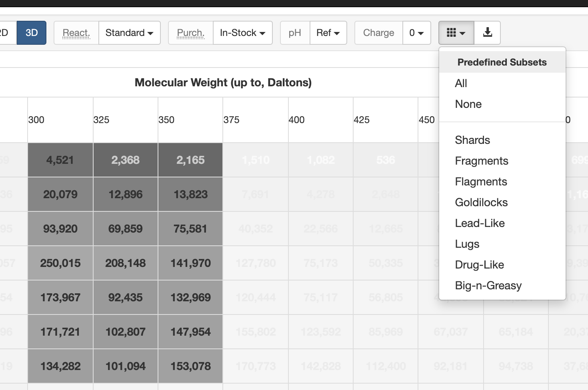The width and height of the screenshot is (588, 390).
Task: Select the cell with 102,807
Action: [x=126, y=332]
